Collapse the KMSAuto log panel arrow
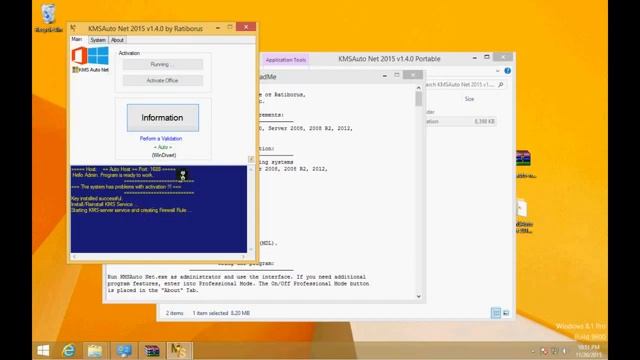The image size is (640, 360). [x=251, y=159]
